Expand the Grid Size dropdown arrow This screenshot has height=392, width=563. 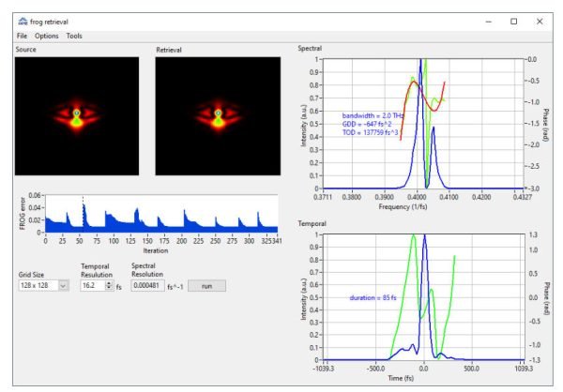[64, 286]
